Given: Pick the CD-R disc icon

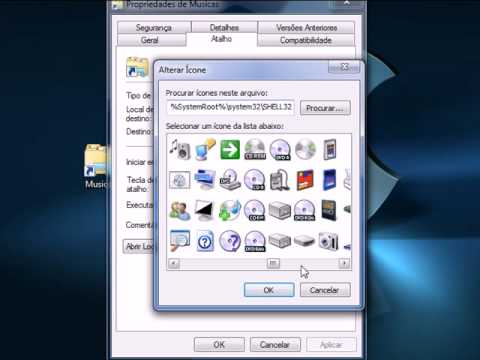Looking at the screenshot, I should pyautogui.click(x=255, y=180).
